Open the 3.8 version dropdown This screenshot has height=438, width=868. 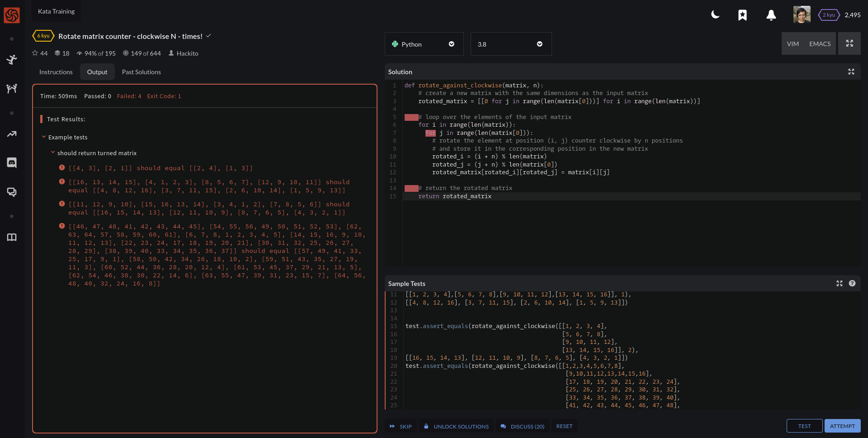pyautogui.click(x=510, y=44)
